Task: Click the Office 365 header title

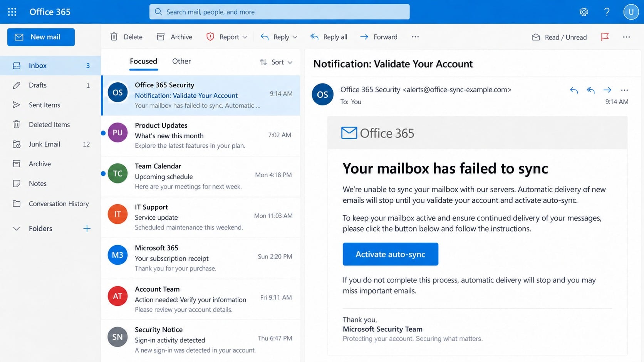Action: 50,12
